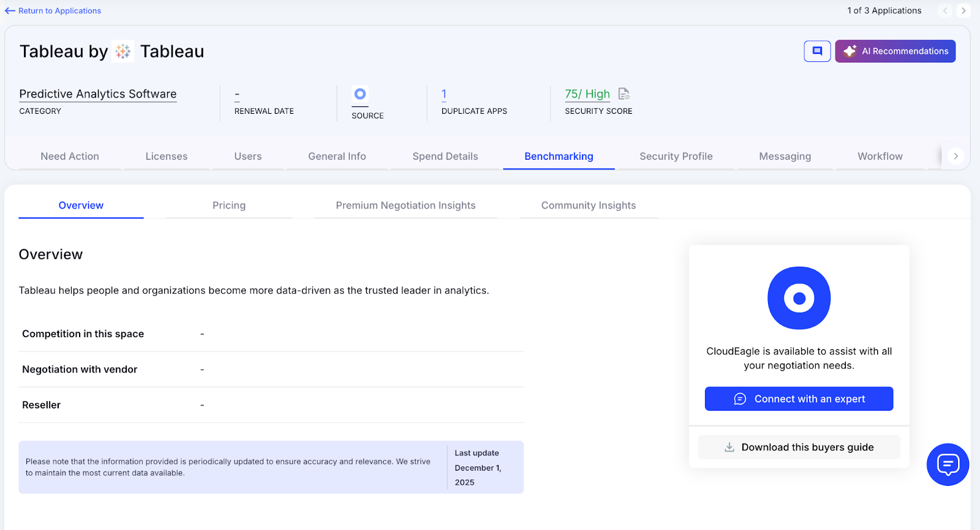
Task: Click the chat icon in Connect with an expert
Action: pos(740,399)
